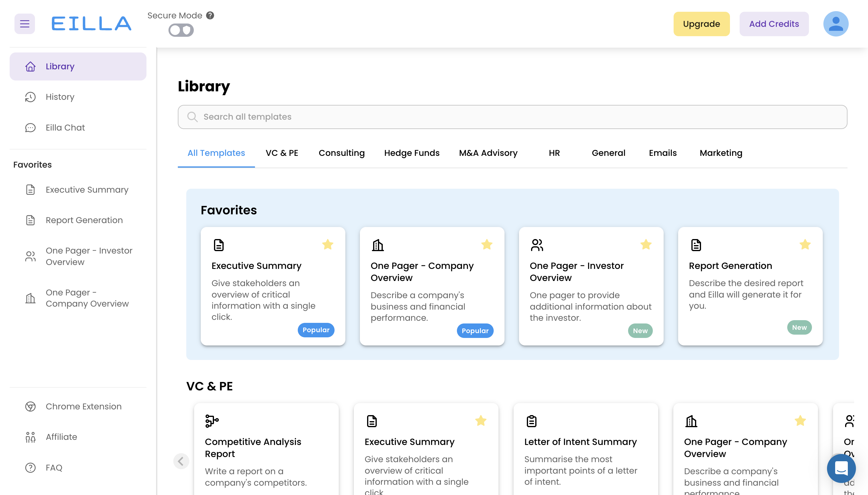Viewport: 868px width, 495px height.
Task: Click the Chrome Extension icon in sidebar
Action: [30, 407]
